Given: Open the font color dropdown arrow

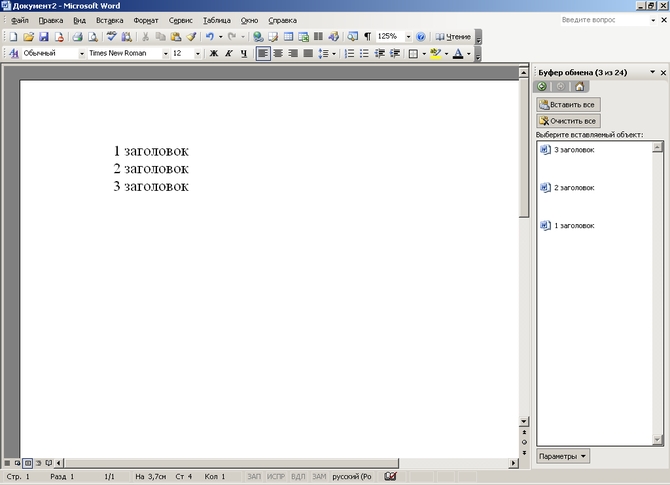Looking at the screenshot, I should (470, 53).
